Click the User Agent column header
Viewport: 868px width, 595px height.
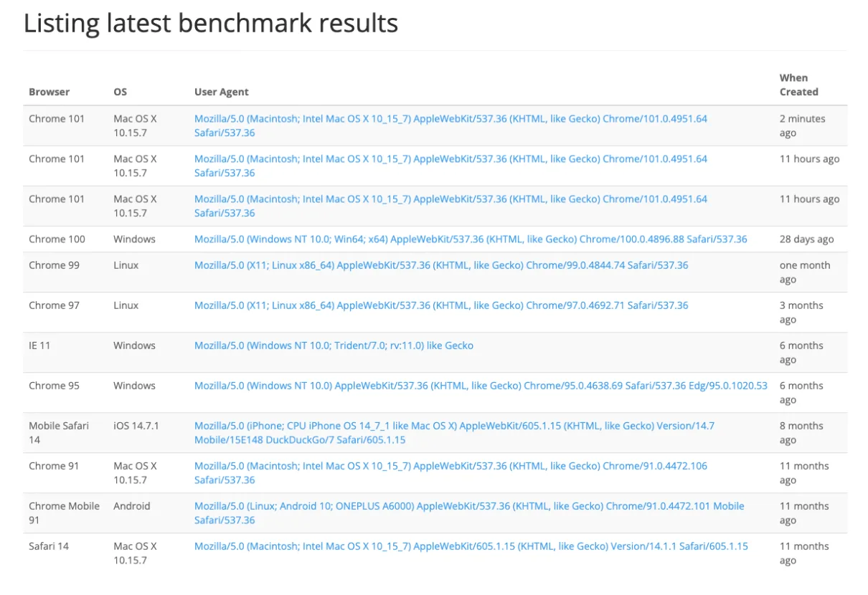[222, 92]
